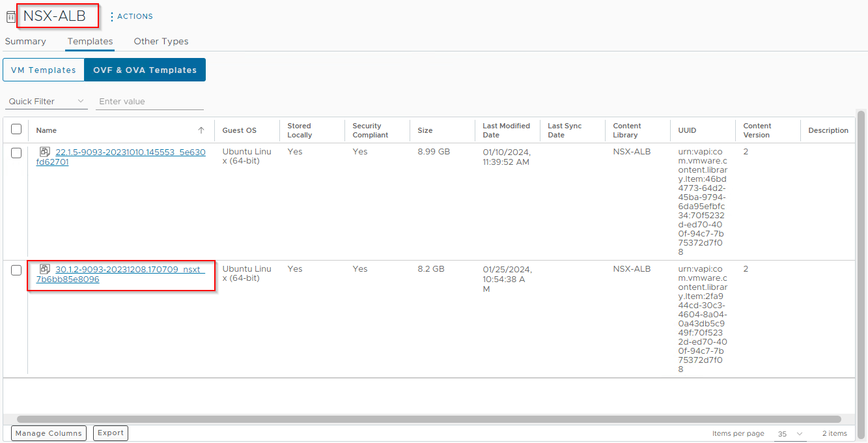Click the Guest OS column header
The width and height of the screenshot is (868, 443).
240,130
